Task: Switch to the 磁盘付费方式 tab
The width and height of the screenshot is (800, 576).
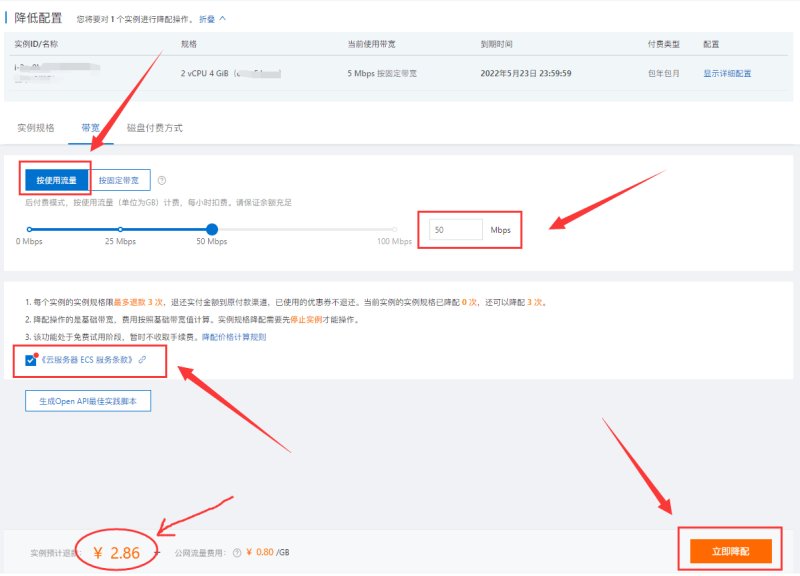Action: click(155, 128)
